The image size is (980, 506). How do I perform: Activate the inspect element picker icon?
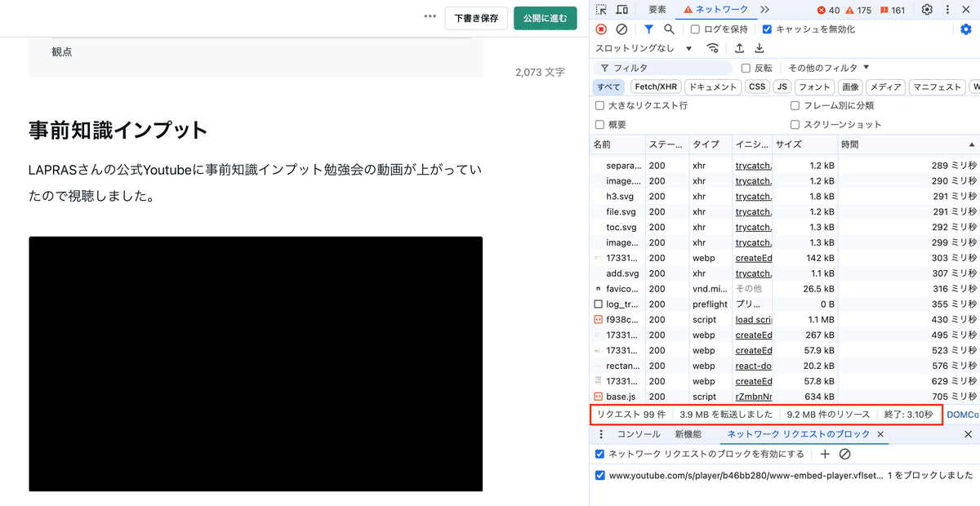coord(601,10)
